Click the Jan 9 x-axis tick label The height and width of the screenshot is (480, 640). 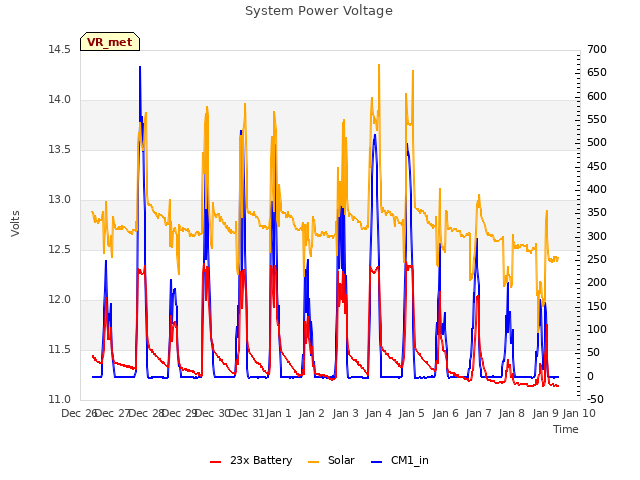tap(545, 413)
